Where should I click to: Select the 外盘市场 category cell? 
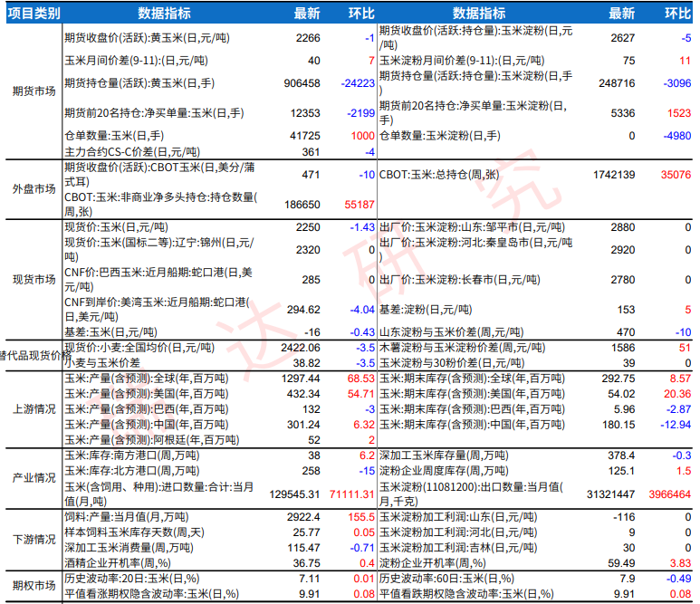click(34, 189)
